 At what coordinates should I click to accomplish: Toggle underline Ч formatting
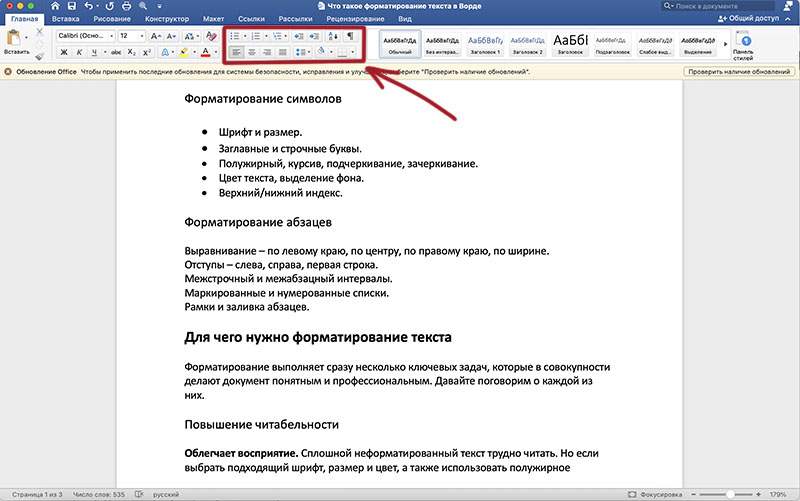[94, 52]
